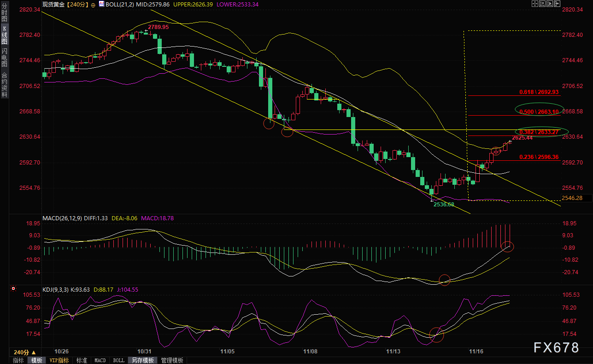
Task: Click the circled-minus icon beside 240分 title
Action: point(94,4)
